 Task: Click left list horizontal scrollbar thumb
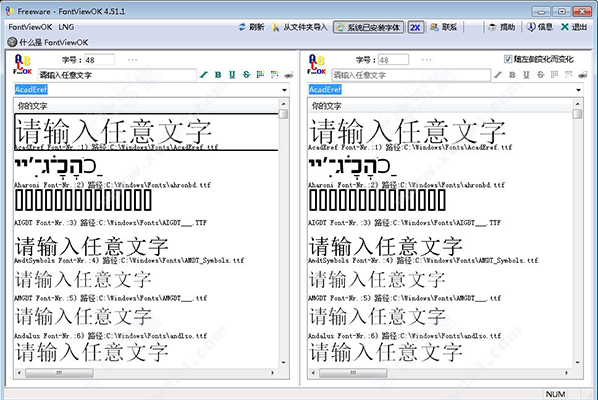(x=59, y=373)
